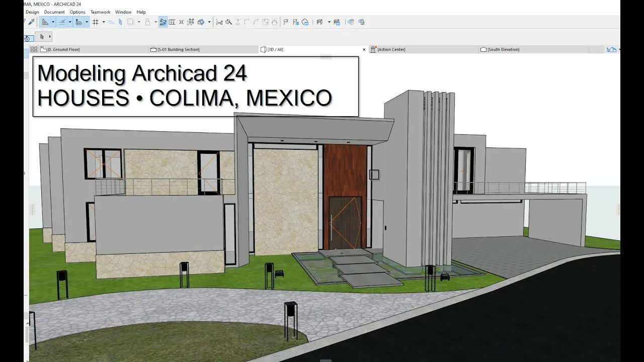Open the Design menu
The width and height of the screenshot is (644, 362).
[32, 12]
